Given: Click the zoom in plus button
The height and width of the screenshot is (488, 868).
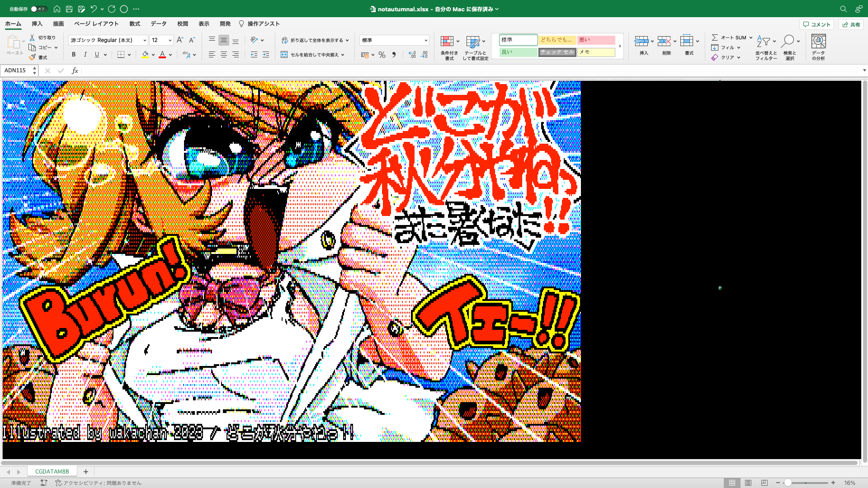Looking at the screenshot, I should (x=833, y=483).
